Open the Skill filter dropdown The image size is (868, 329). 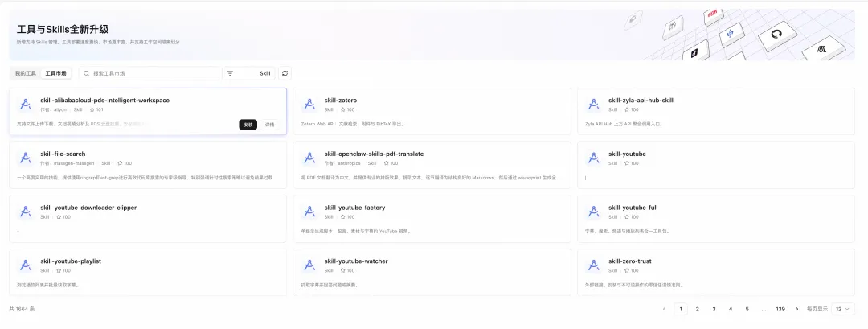[248, 73]
